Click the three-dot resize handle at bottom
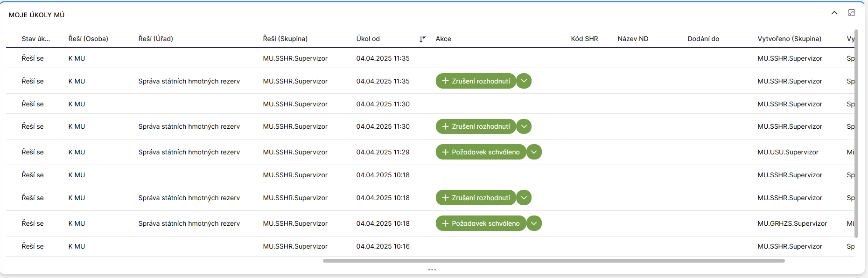 coord(432,270)
